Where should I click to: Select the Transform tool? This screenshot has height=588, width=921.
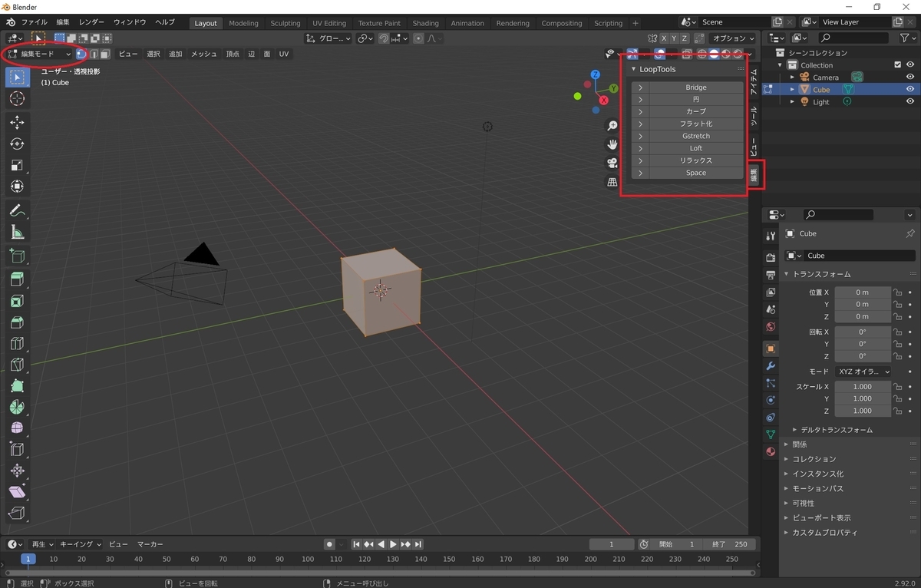[17, 187]
